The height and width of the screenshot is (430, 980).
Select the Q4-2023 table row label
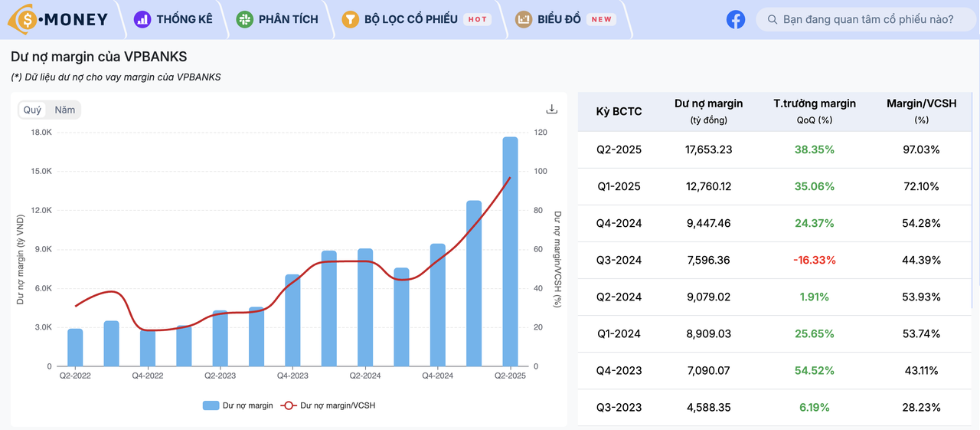619,370
